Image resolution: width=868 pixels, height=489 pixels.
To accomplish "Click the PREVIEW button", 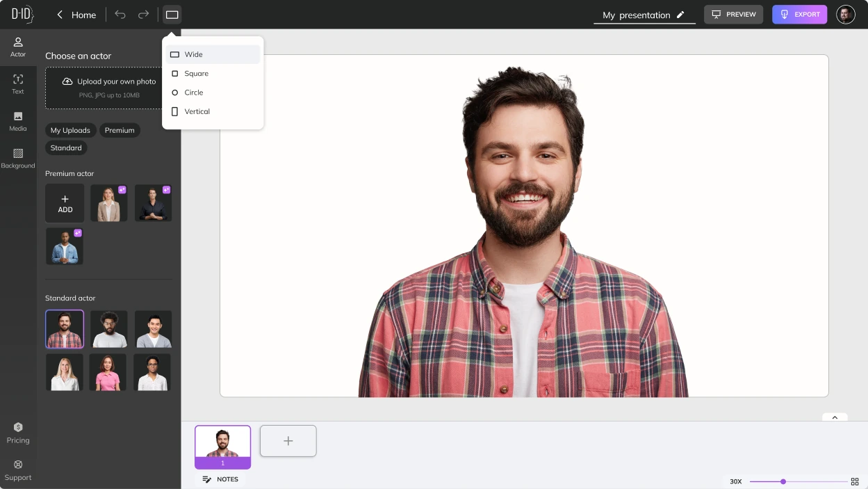I will point(733,15).
